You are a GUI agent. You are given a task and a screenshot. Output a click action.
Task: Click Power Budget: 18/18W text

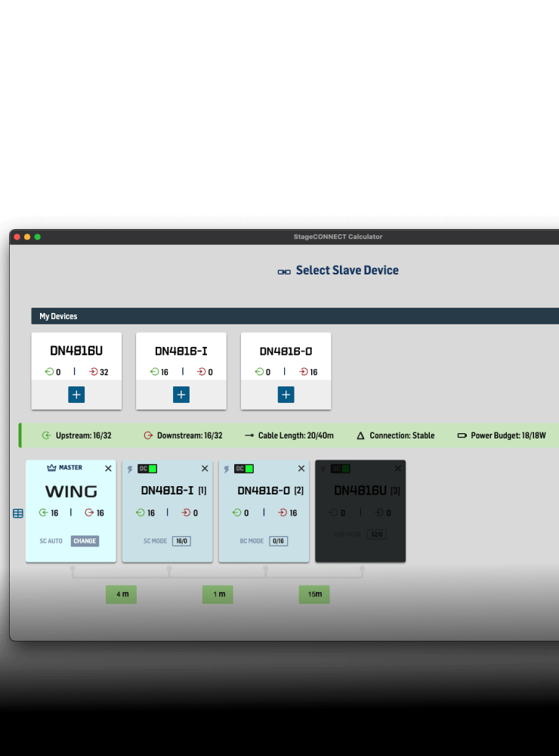click(x=508, y=435)
